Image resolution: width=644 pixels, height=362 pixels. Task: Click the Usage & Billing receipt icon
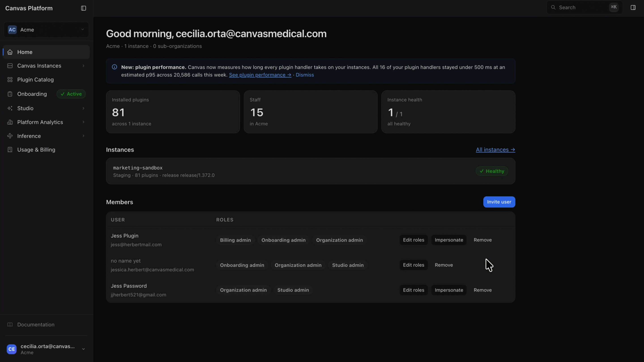(10, 150)
